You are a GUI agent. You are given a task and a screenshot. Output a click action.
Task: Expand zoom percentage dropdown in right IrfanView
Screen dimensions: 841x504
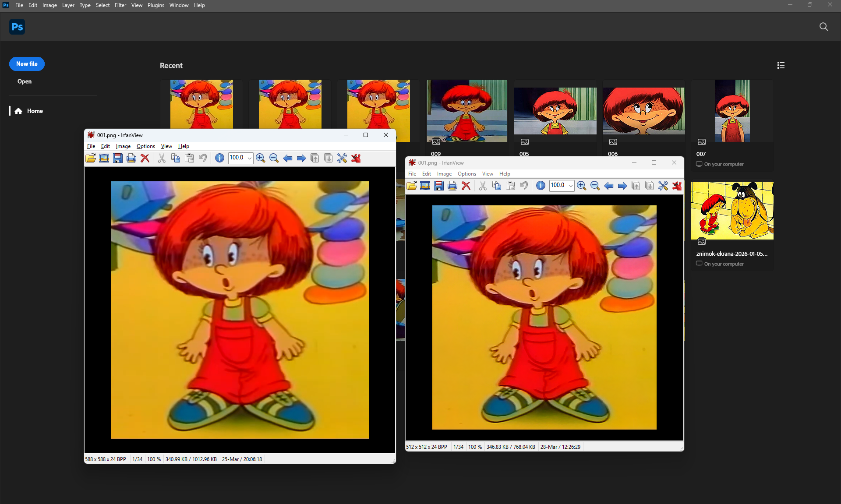click(571, 186)
